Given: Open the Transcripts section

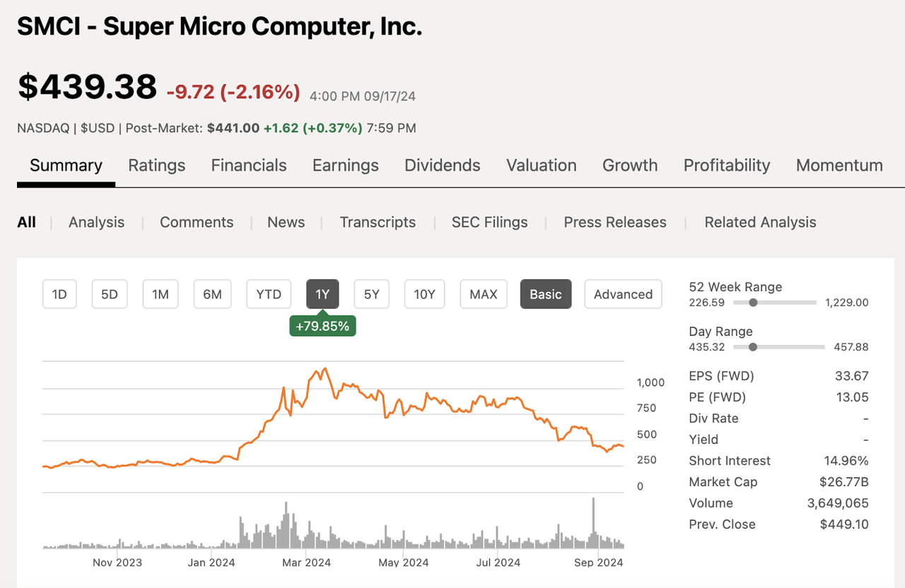Looking at the screenshot, I should click(x=378, y=222).
